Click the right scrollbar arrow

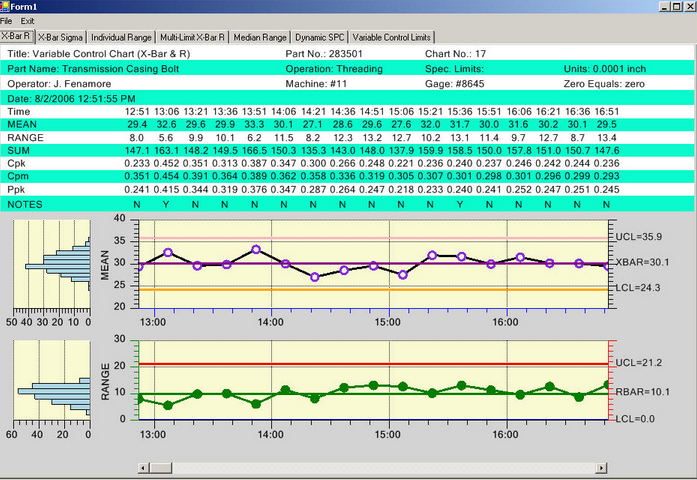pos(601,468)
